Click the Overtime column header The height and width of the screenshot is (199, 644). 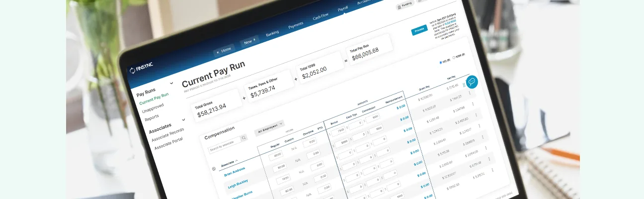(308, 132)
